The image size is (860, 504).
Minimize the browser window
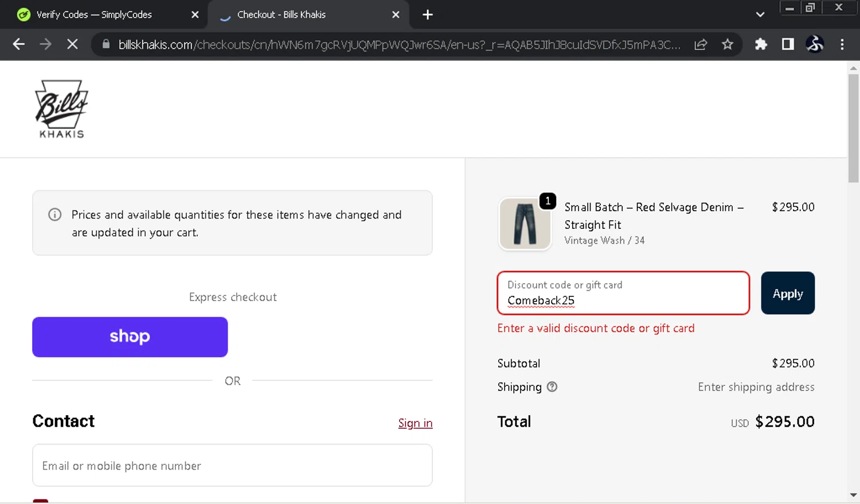tap(789, 7)
